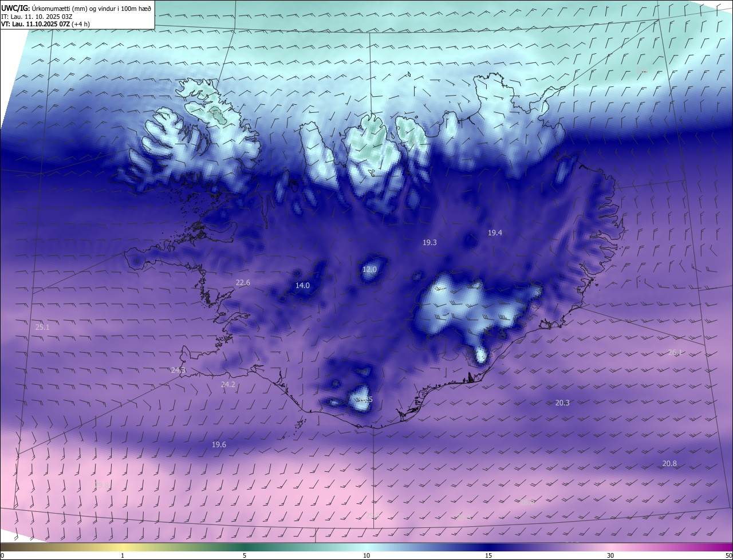This screenshot has width=733, height=560.
Task: Click the '30' tick on the color scale
Action: click(610, 555)
